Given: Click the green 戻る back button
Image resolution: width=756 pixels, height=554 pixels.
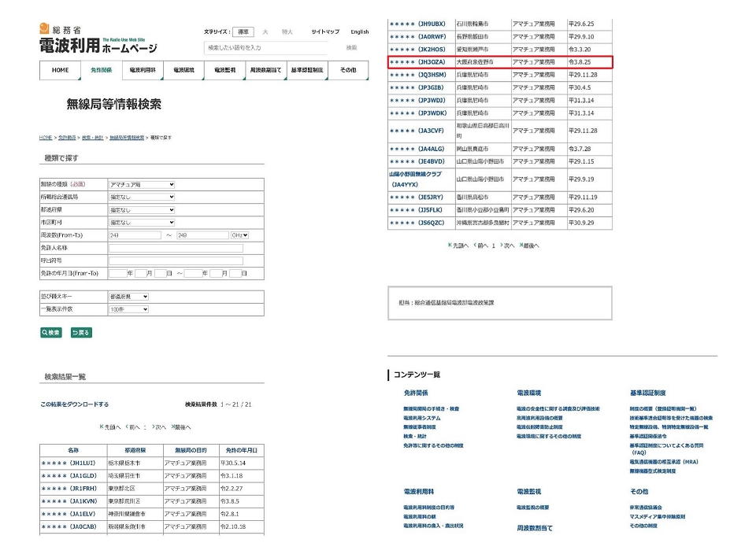Looking at the screenshot, I should click(x=81, y=332).
